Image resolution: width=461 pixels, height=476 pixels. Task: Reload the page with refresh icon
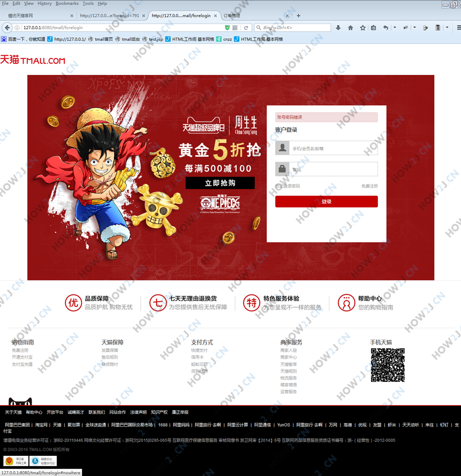[x=246, y=28]
